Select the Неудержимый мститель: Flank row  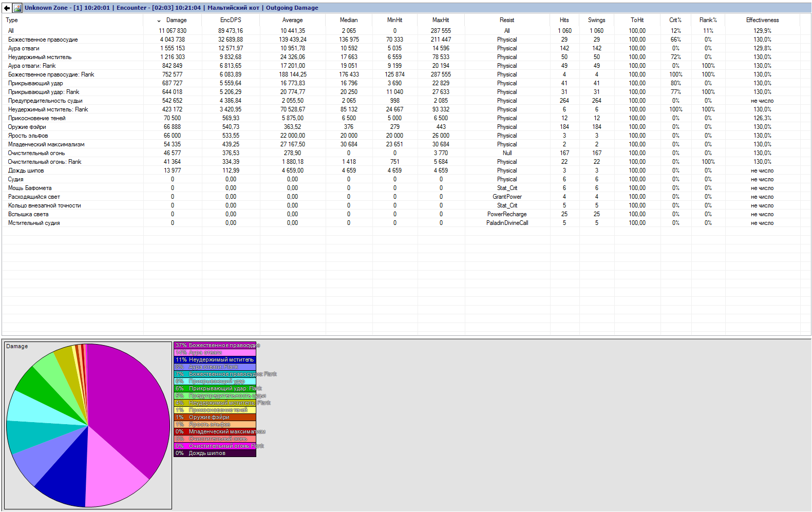pyautogui.click(x=406, y=109)
